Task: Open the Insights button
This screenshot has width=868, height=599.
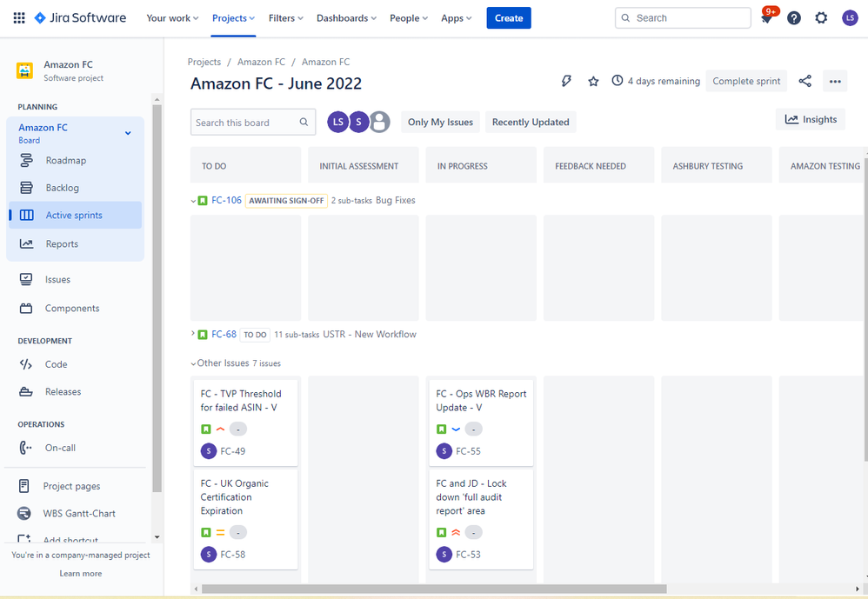Action: (811, 119)
